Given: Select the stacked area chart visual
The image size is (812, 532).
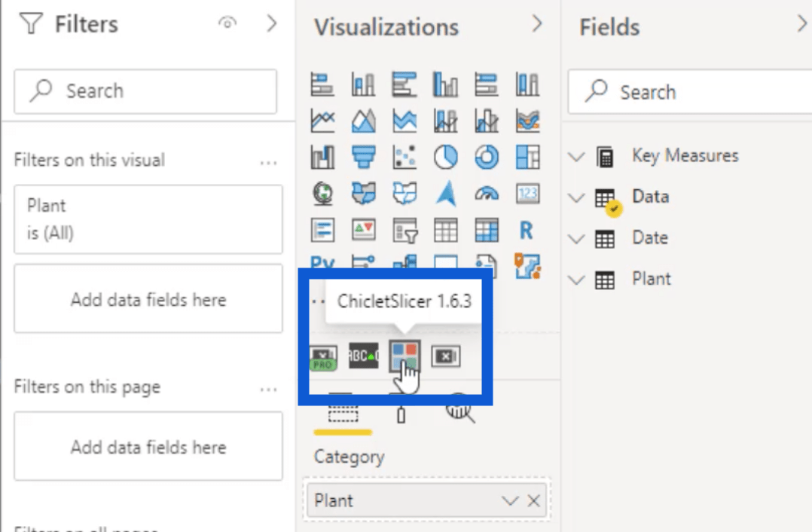Looking at the screenshot, I should [404, 121].
